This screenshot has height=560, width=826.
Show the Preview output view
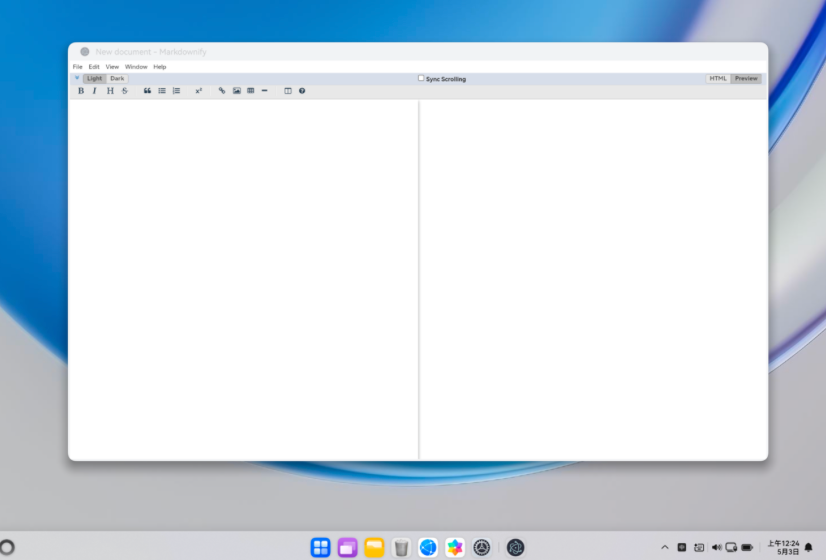click(x=746, y=78)
